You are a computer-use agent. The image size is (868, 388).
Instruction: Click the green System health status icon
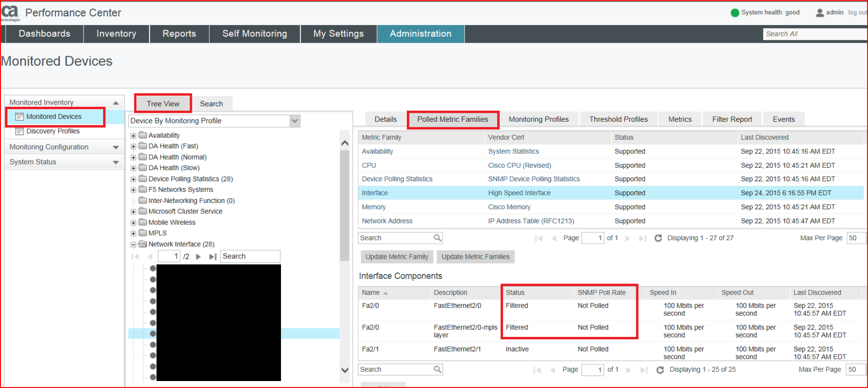pyautogui.click(x=735, y=13)
